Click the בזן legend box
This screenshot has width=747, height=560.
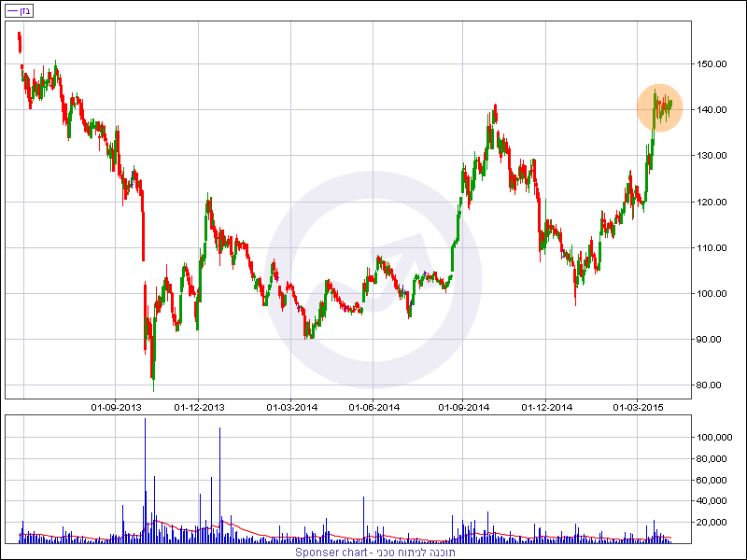coord(19,11)
